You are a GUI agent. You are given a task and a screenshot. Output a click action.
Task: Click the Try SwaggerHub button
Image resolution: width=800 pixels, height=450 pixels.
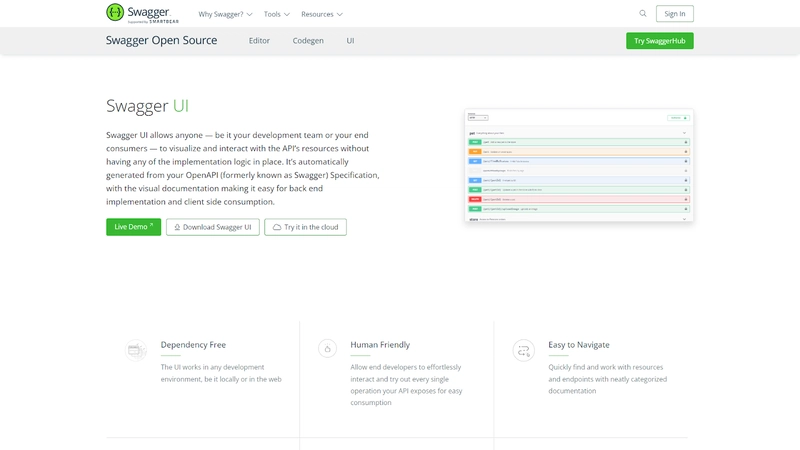click(660, 41)
